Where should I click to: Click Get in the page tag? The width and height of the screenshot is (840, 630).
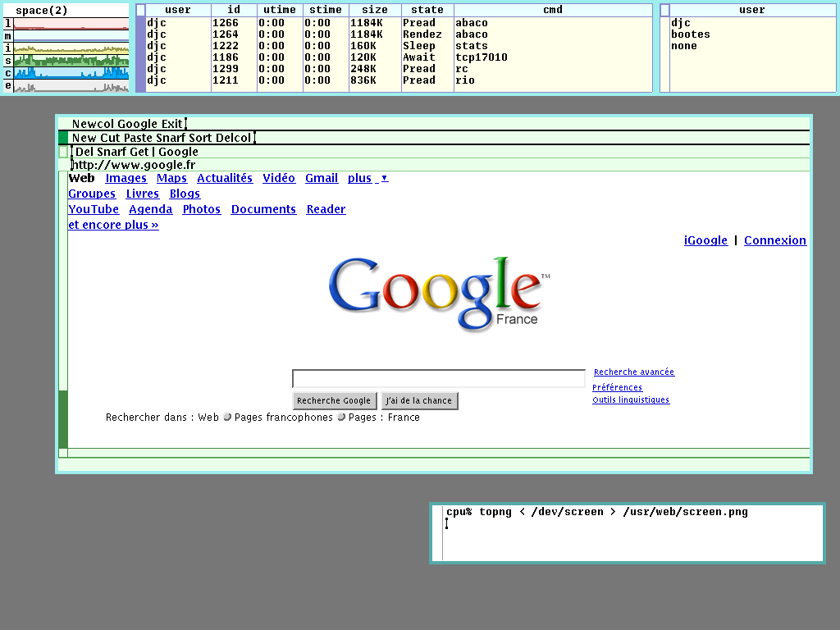point(138,152)
